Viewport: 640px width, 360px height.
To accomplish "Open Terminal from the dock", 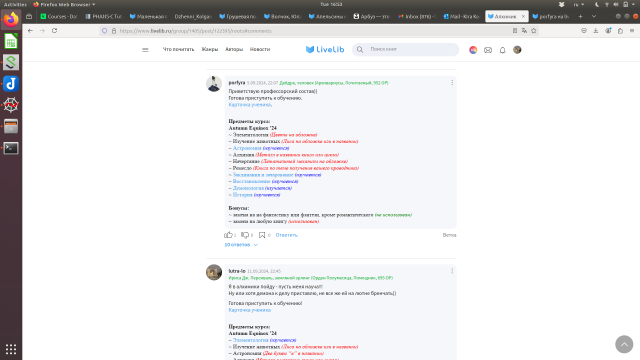I will 11,148.
